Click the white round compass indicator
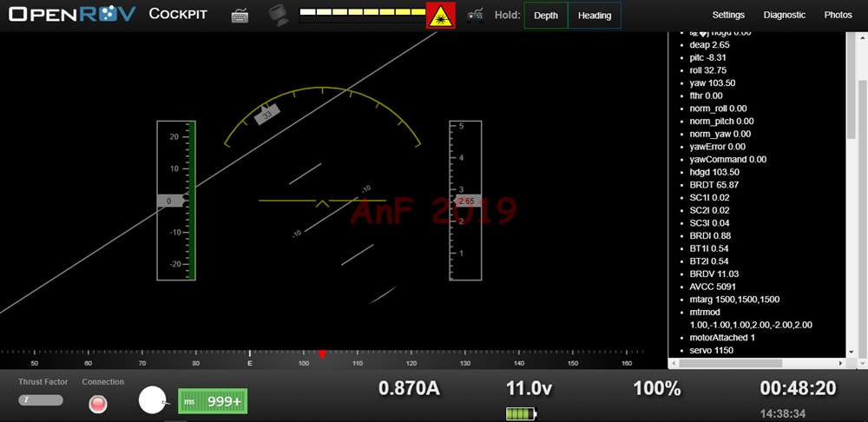868x422 pixels. point(152,399)
